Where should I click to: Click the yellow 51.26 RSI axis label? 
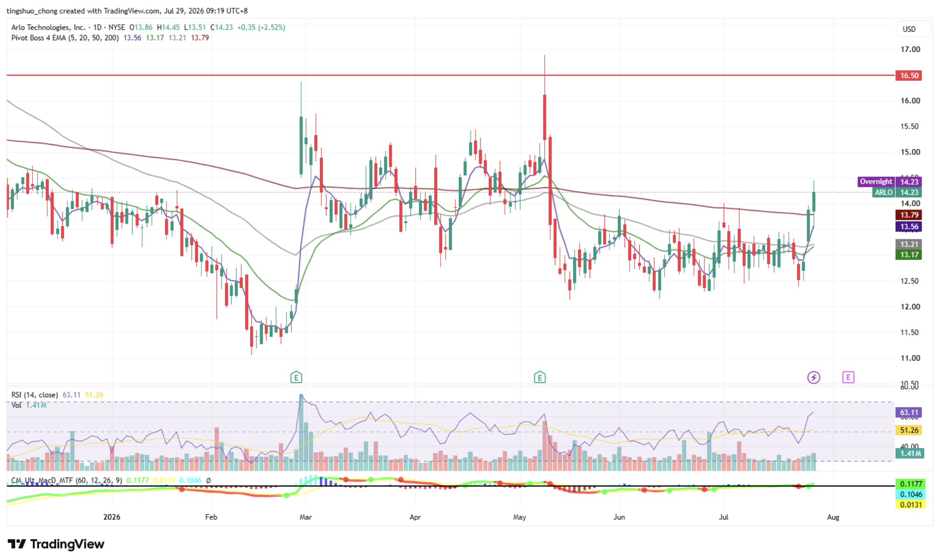click(908, 430)
